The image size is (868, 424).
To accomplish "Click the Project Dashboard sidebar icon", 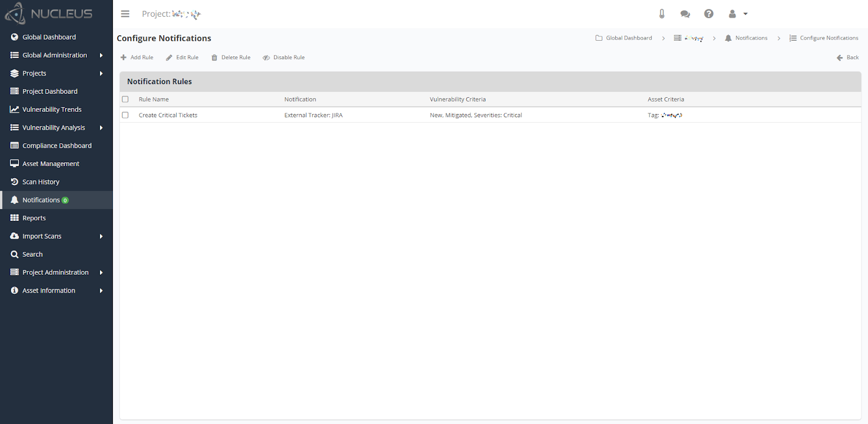I will (x=15, y=91).
